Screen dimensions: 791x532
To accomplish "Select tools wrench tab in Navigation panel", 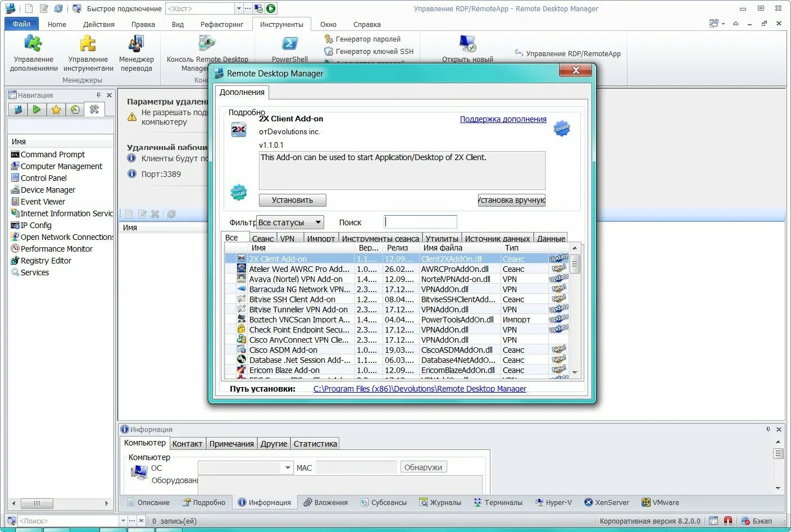I will click(x=94, y=110).
